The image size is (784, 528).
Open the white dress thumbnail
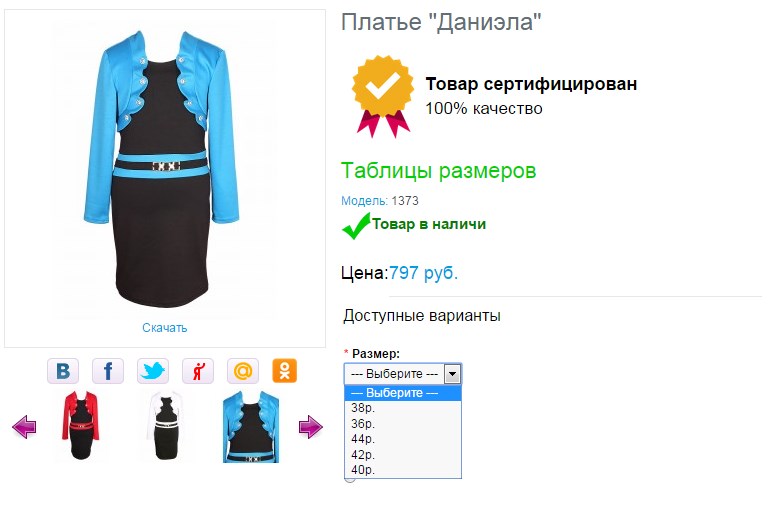(166, 426)
